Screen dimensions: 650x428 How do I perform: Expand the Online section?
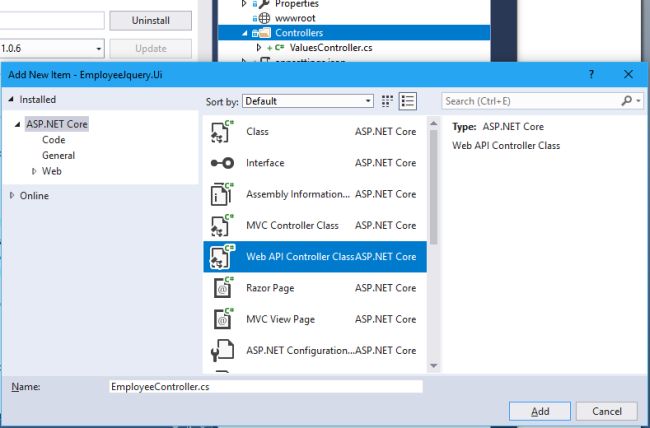coord(12,195)
